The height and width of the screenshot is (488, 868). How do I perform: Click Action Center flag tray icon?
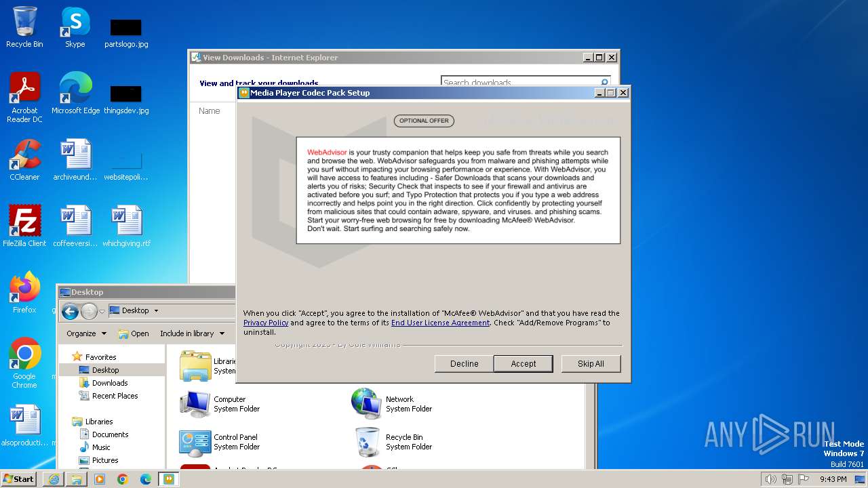point(804,479)
